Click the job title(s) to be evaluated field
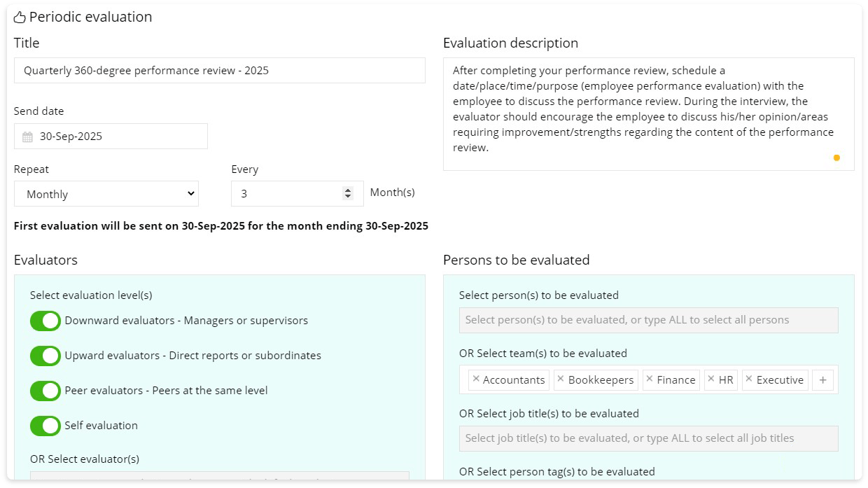 (x=648, y=438)
